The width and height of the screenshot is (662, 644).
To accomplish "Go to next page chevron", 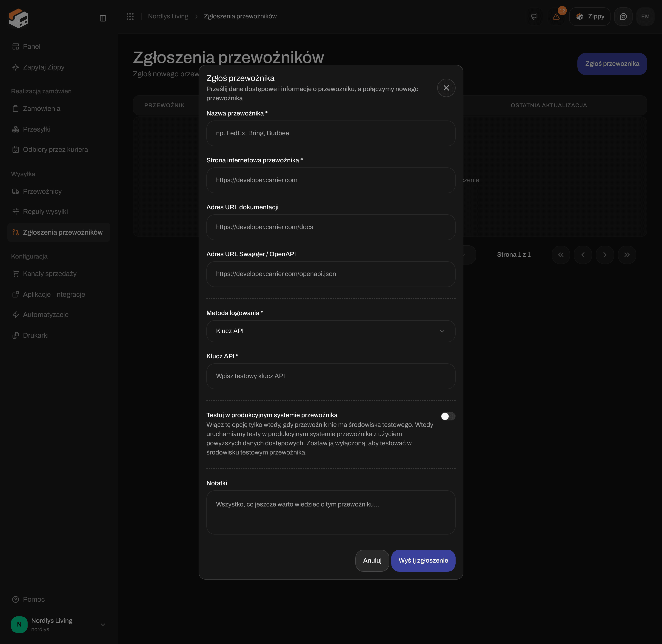I will click(605, 255).
